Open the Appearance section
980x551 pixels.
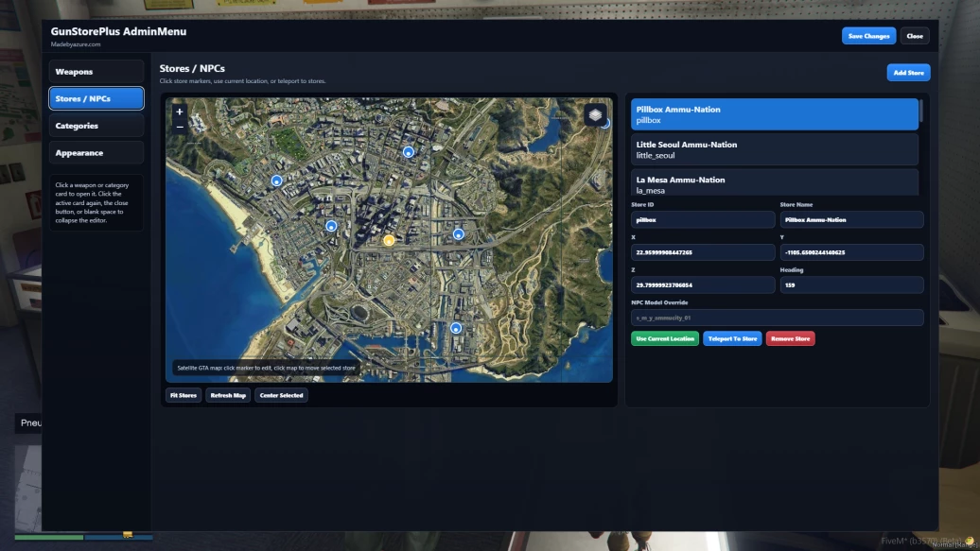coord(96,152)
